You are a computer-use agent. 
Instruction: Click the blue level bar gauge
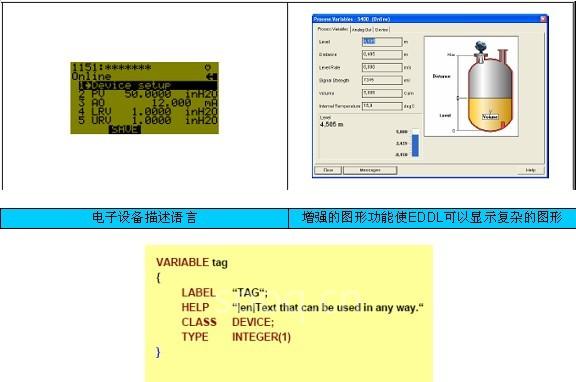pyautogui.click(x=415, y=145)
